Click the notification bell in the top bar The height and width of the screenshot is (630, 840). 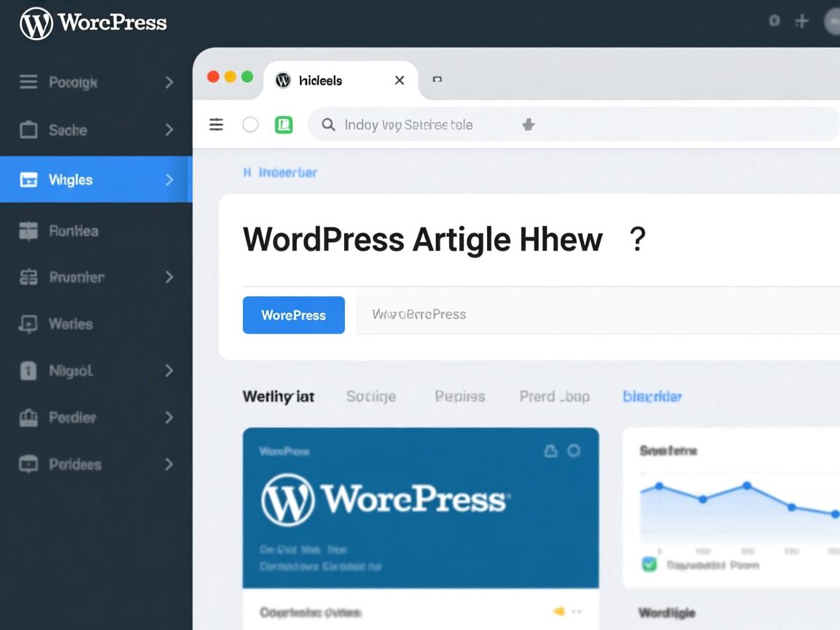point(773,21)
